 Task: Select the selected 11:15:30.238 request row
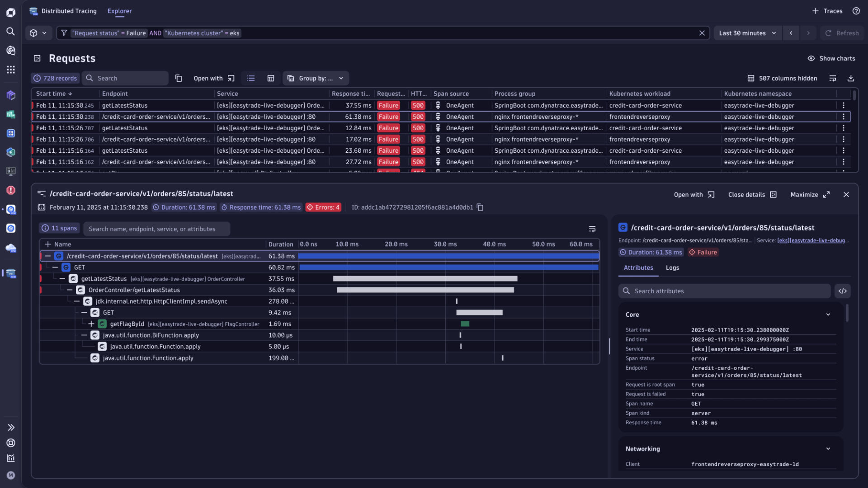tap(441, 117)
